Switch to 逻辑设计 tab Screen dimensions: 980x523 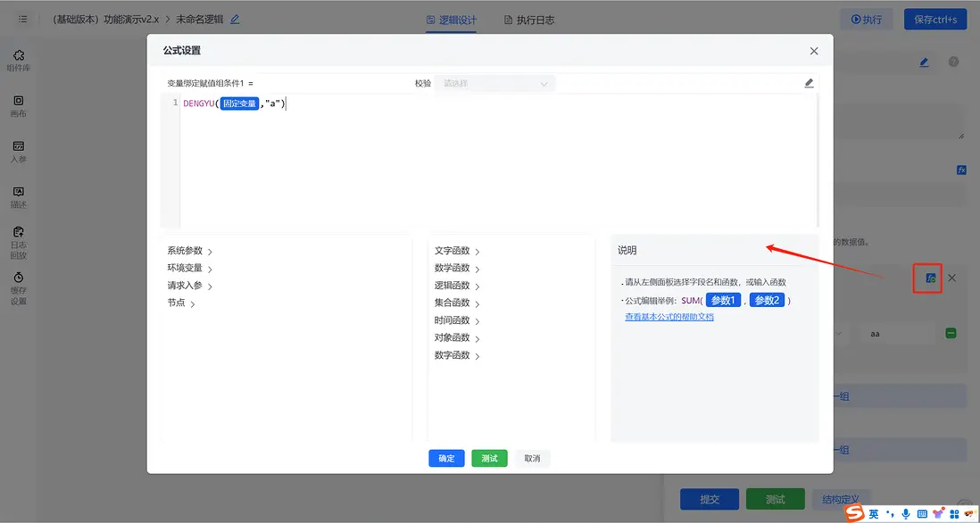pyautogui.click(x=452, y=20)
